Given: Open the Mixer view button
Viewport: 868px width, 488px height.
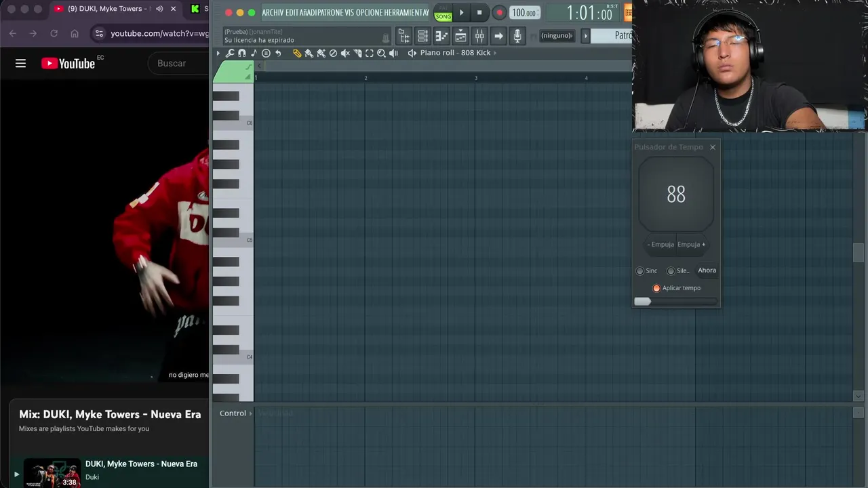Looking at the screenshot, I should [479, 36].
